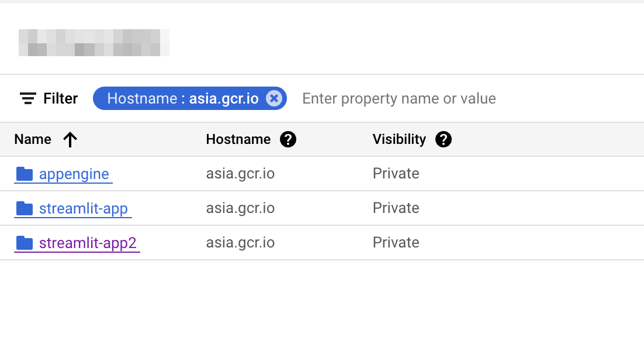This screenshot has height=344, width=644.
Task: Open the streamlit-app repository link
Action: (x=84, y=208)
